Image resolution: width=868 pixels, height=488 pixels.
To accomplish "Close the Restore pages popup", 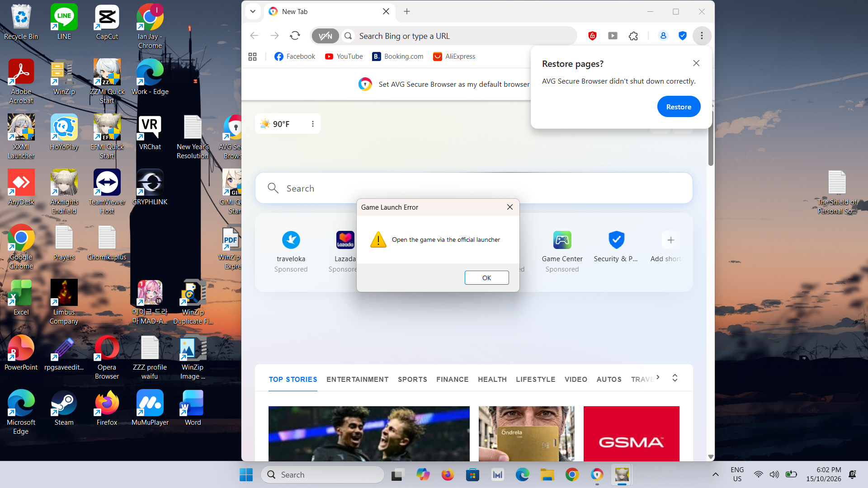I will [x=696, y=63].
